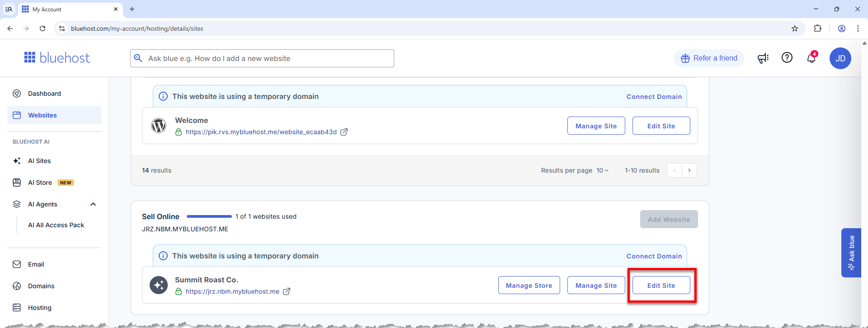This screenshot has width=868, height=328.
Task: Click info icon on Summit Roast temporary domain notice
Action: point(163,256)
